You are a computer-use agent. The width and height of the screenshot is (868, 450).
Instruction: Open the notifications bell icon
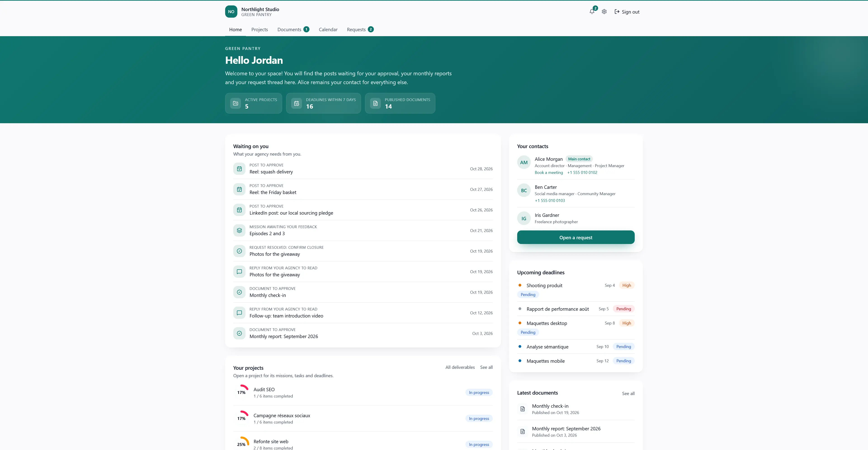point(592,12)
